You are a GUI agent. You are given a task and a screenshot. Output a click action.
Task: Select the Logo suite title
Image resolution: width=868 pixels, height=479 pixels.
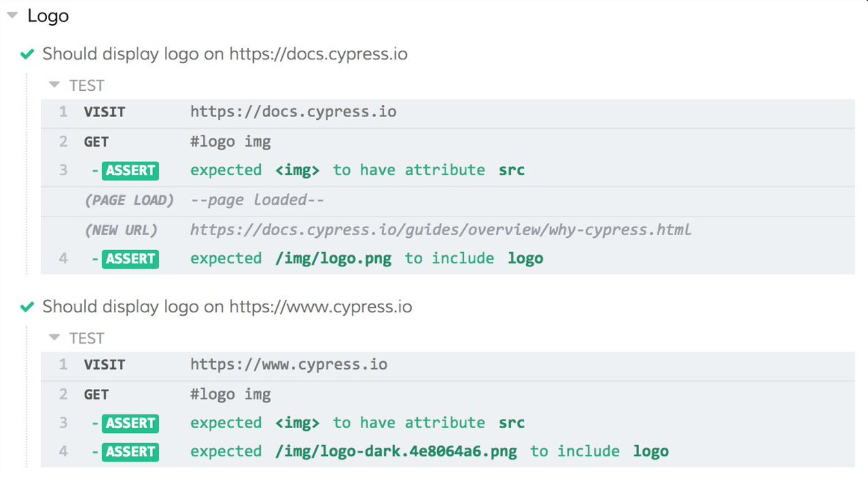click(48, 16)
